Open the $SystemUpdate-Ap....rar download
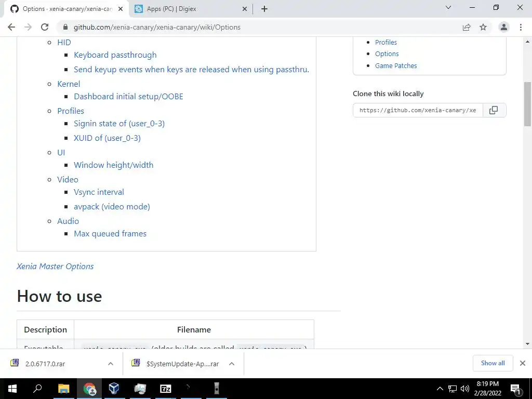Screen dimensions: 532x399 point(182,364)
